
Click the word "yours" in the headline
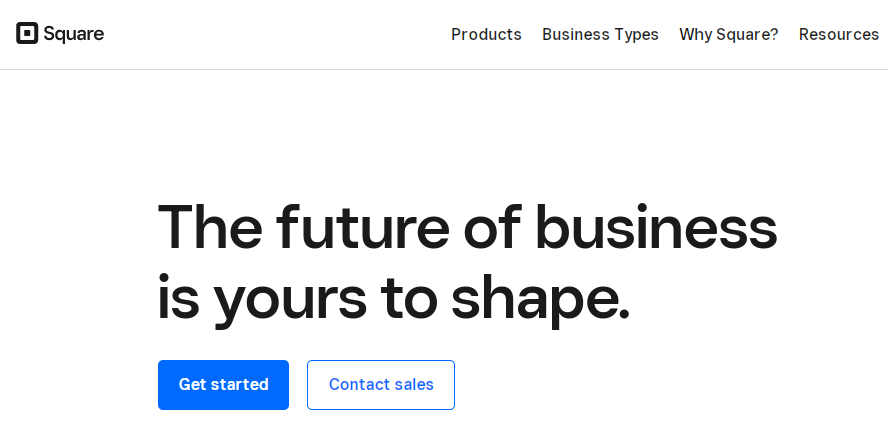pyautogui.click(x=287, y=300)
